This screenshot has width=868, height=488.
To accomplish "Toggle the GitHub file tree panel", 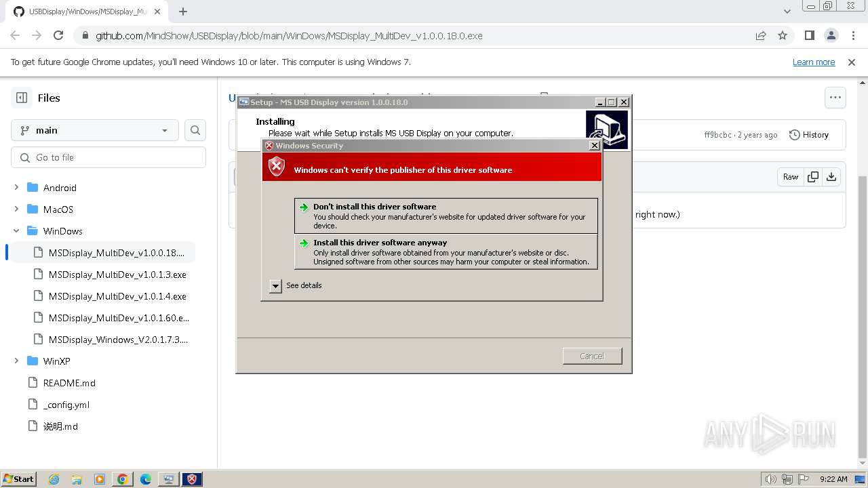I will click(22, 98).
